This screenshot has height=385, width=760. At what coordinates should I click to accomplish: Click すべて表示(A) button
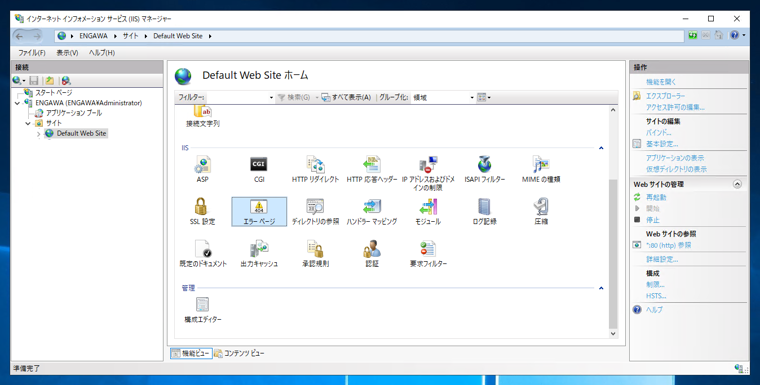click(346, 97)
